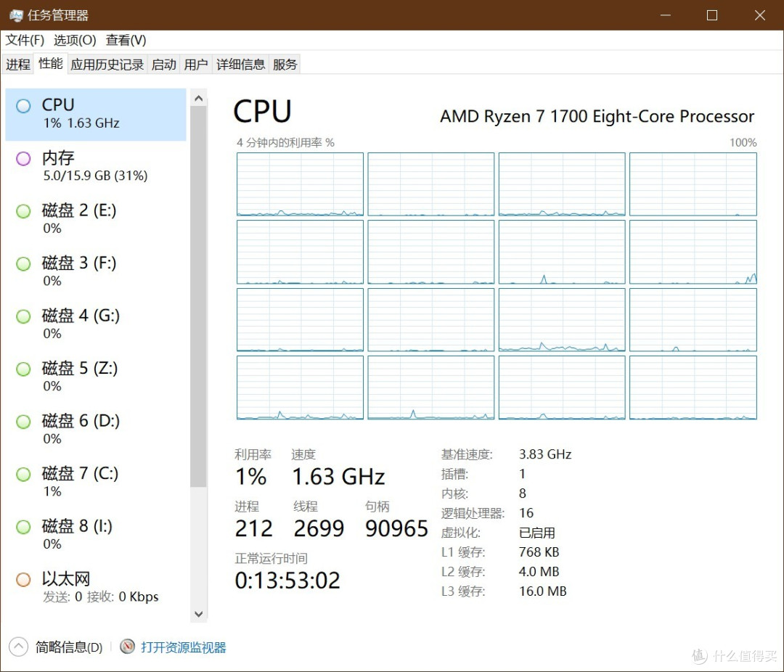Open the 打开资源监视器 link
784x672 pixels.
coord(184,647)
